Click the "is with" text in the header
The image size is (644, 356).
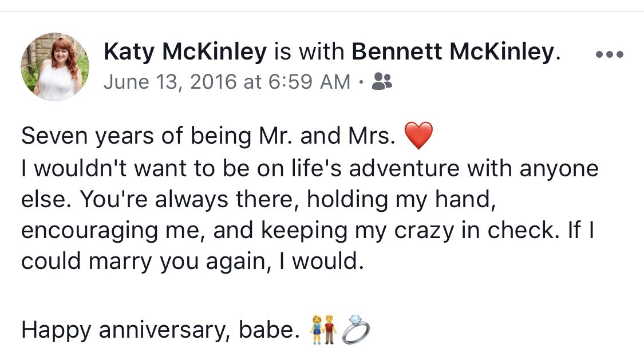[x=309, y=53]
